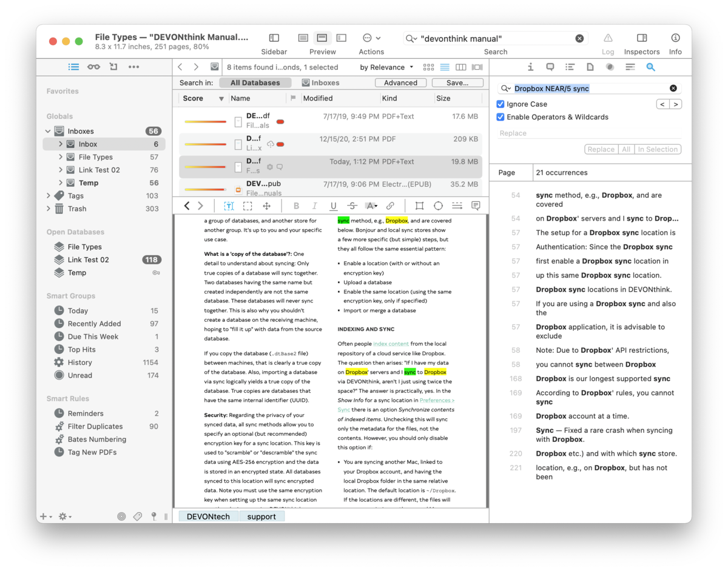This screenshot has height=571, width=728.
Task: Open the add (+) menu in sidebar footer
Action: (45, 516)
